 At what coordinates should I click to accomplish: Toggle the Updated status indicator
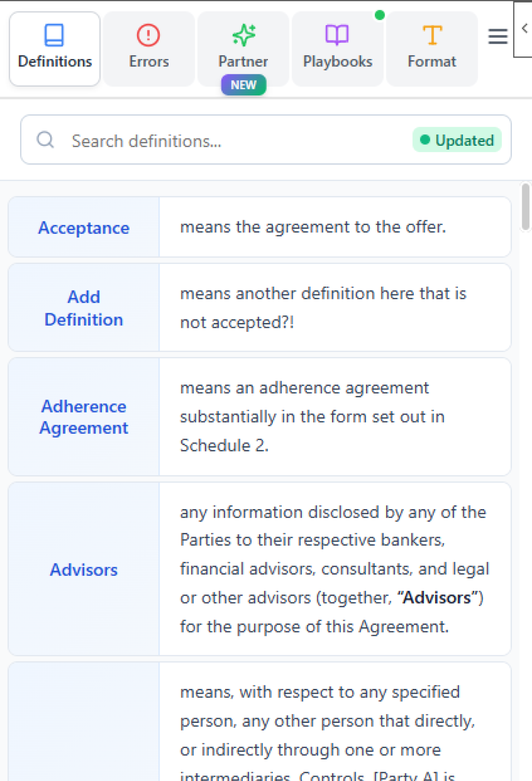tap(457, 140)
